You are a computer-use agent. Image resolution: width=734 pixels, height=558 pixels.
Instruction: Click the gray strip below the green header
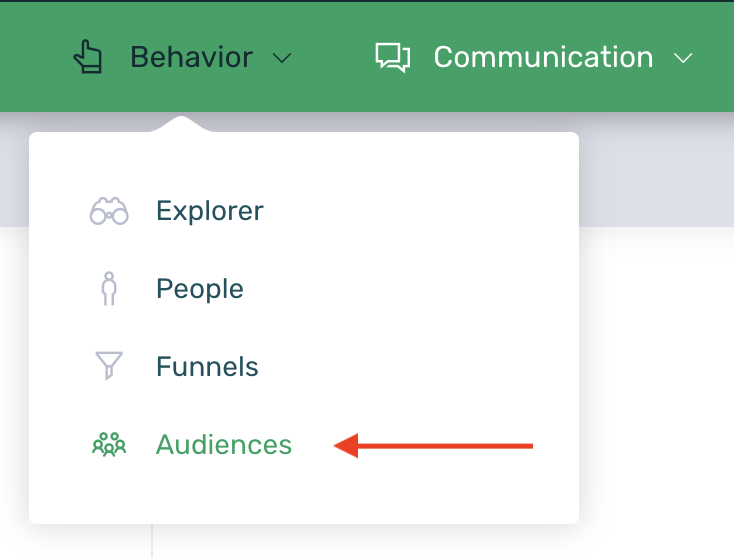coord(655,170)
